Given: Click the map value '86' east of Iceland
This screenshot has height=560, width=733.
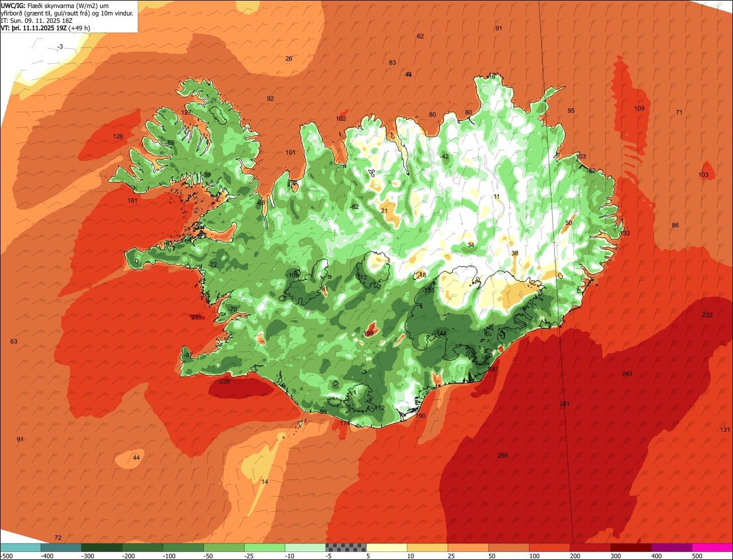Looking at the screenshot, I should [675, 226].
